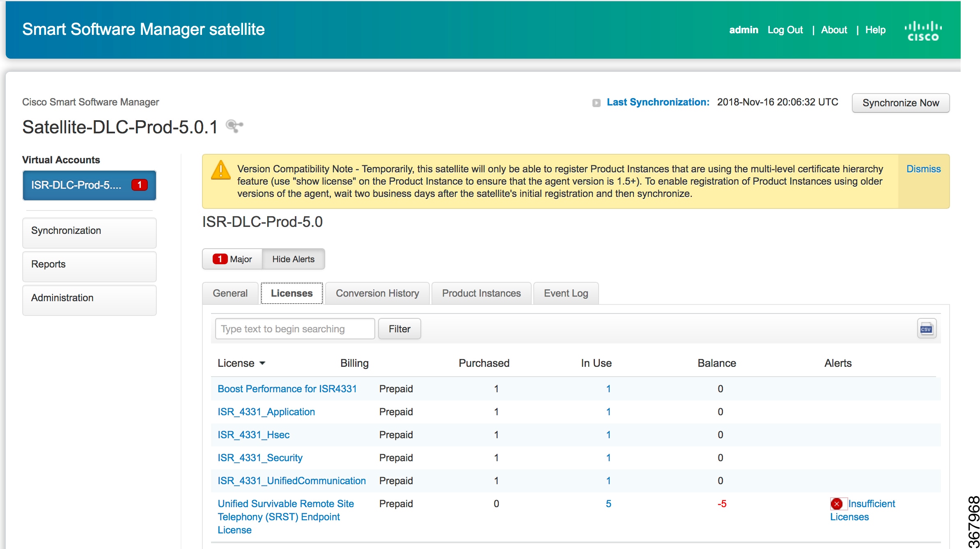Toggle Hide Alerts for ISR-DLC-Prod-5.0
The width and height of the screenshot is (980, 549).
pyautogui.click(x=293, y=259)
